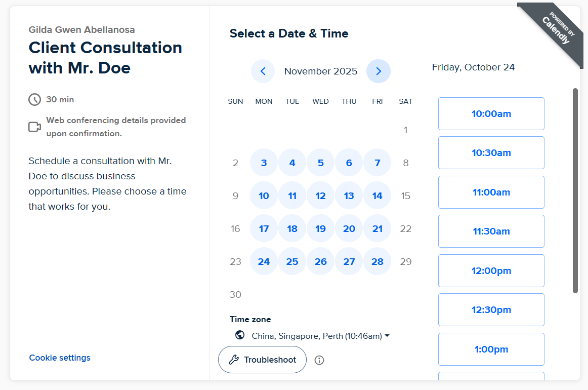Click the time slots scrollbar

[575, 190]
